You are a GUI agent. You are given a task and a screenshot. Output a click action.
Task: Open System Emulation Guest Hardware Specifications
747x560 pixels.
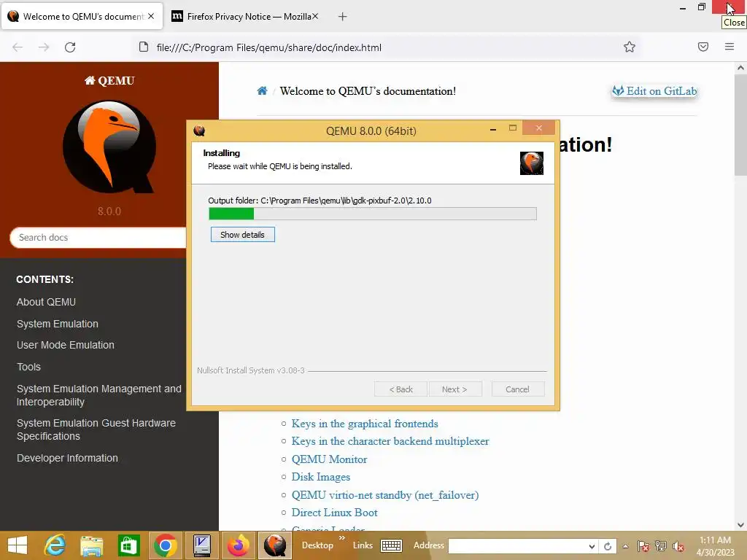[x=96, y=429]
